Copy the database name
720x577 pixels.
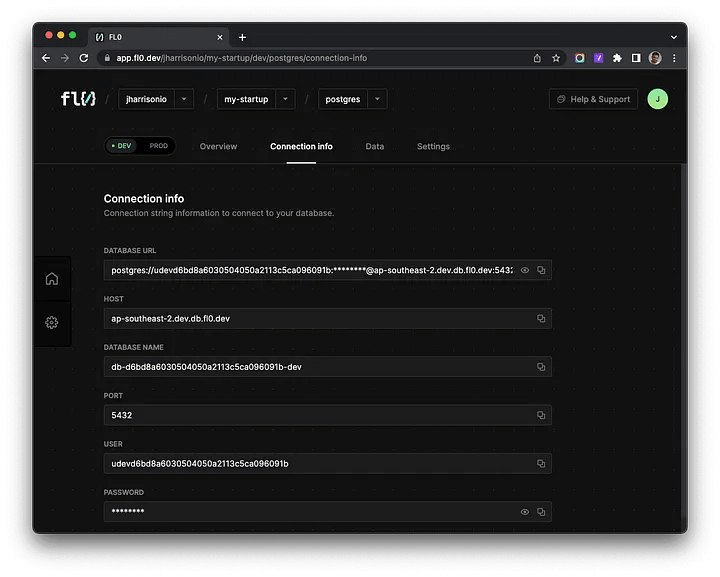pos(541,367)
